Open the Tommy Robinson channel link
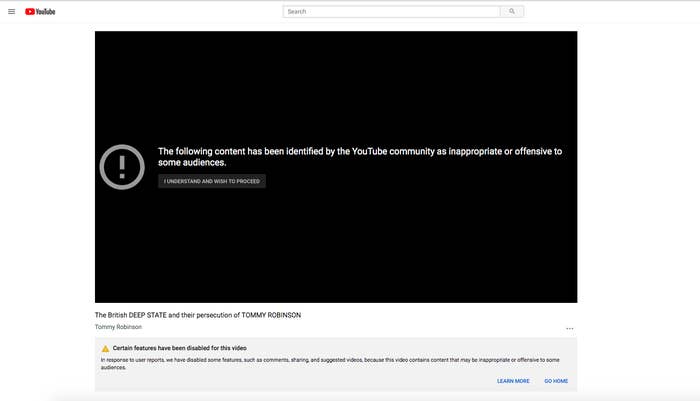The width and height of the screenshot is (700, 401). point(118,327)
